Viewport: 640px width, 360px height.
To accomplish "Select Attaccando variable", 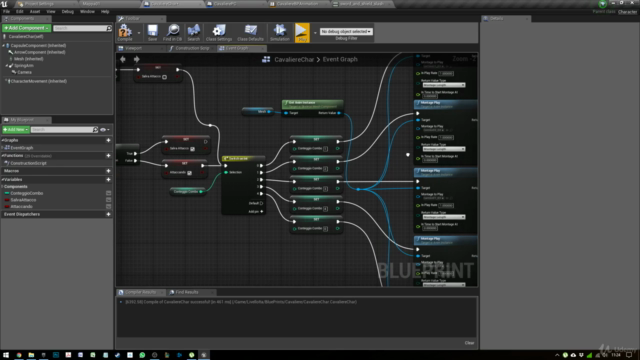I will pos(21,207).
